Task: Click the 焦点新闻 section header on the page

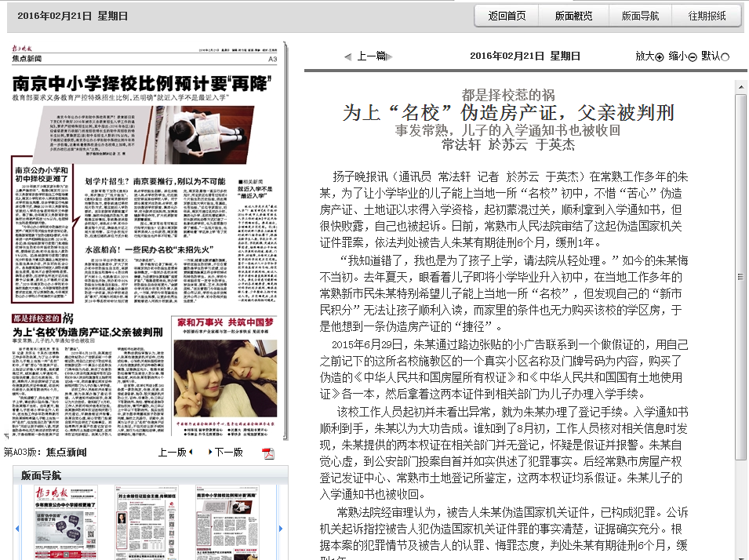Action: pos(27,59)
